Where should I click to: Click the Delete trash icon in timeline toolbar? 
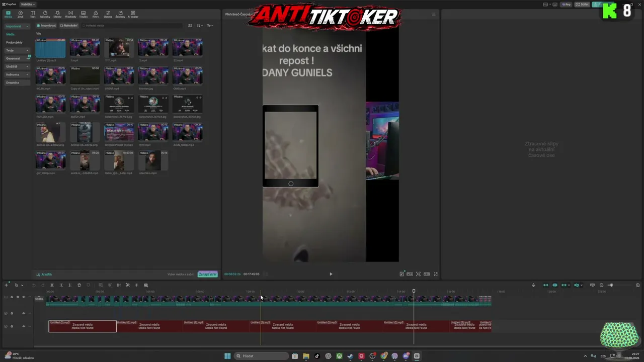pyautogui.click(x=79, y=285)
